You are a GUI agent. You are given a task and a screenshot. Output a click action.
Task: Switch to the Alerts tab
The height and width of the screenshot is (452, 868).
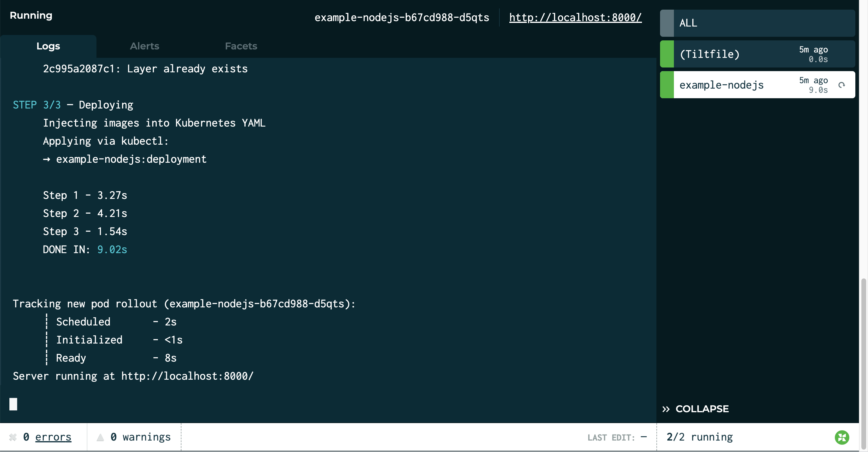click(145, 46)
